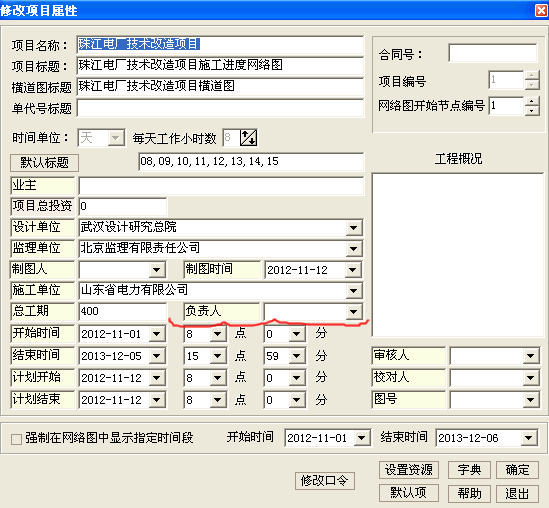Click the 修改口令 button
Viewport: 549px width, 508px height.
point(325,481)
